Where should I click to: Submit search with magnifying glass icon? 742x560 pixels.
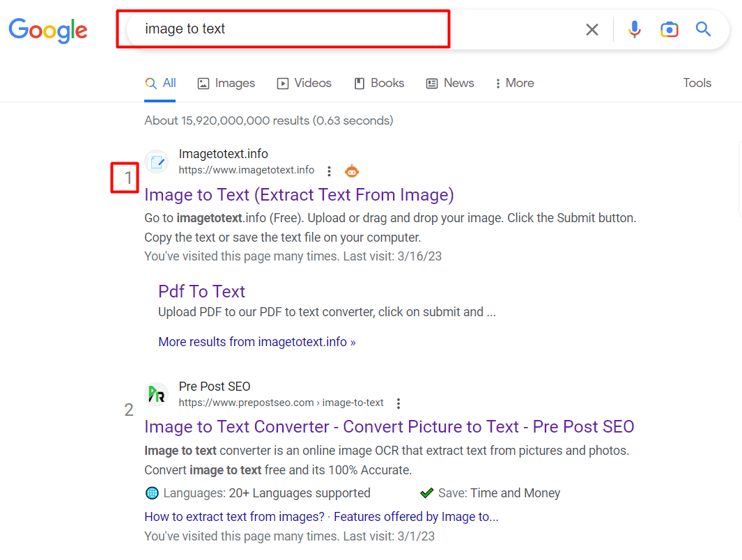pyautogui.click(x=703, y=29)
